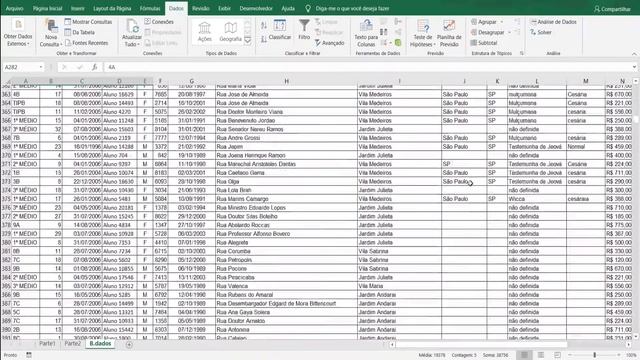This screenshot has width=640, height=360.
Task: Open the Arquivo tab
Action: pyautogui.click(x=14, y=9)
